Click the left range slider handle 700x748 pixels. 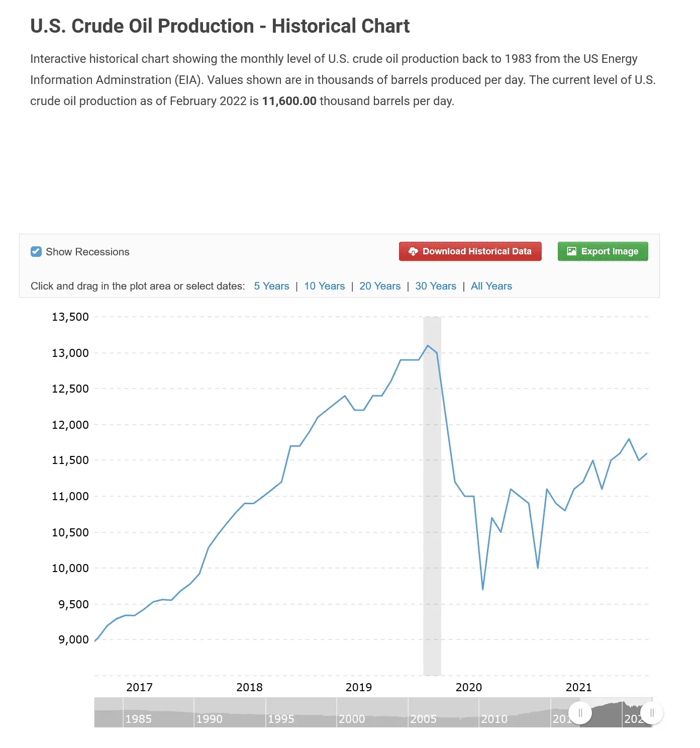[580, 713]
